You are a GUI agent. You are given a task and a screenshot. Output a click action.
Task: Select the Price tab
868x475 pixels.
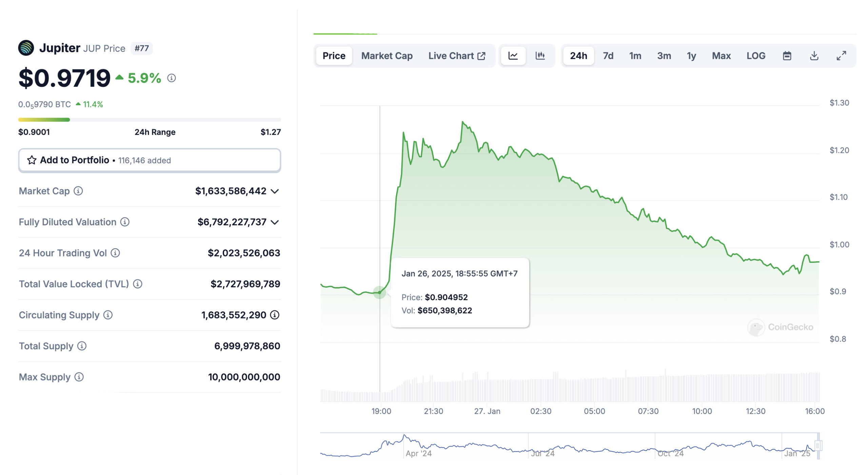click(334, 56)
